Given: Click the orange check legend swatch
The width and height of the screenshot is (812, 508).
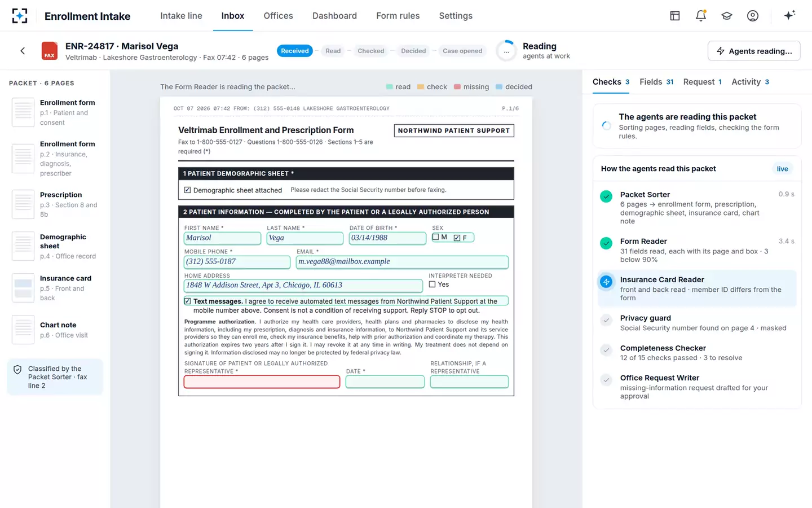Looking at the screenshot, I should (421, 87).
